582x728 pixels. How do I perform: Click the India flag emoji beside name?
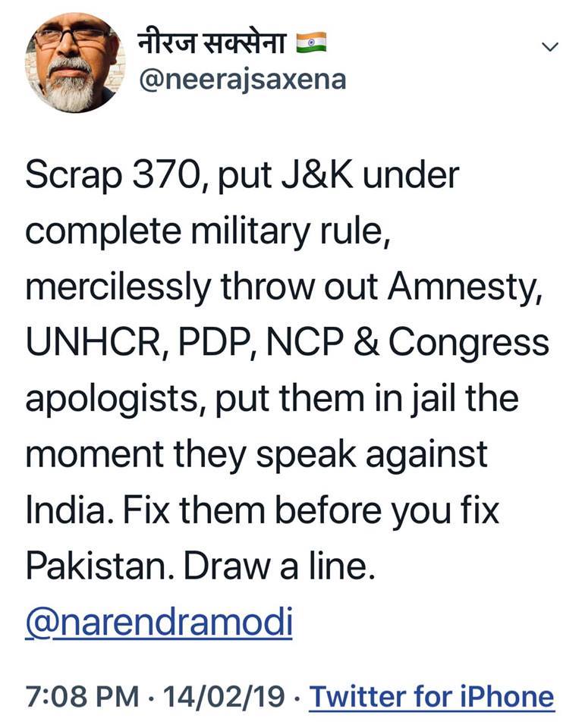(x=312, y=44)
